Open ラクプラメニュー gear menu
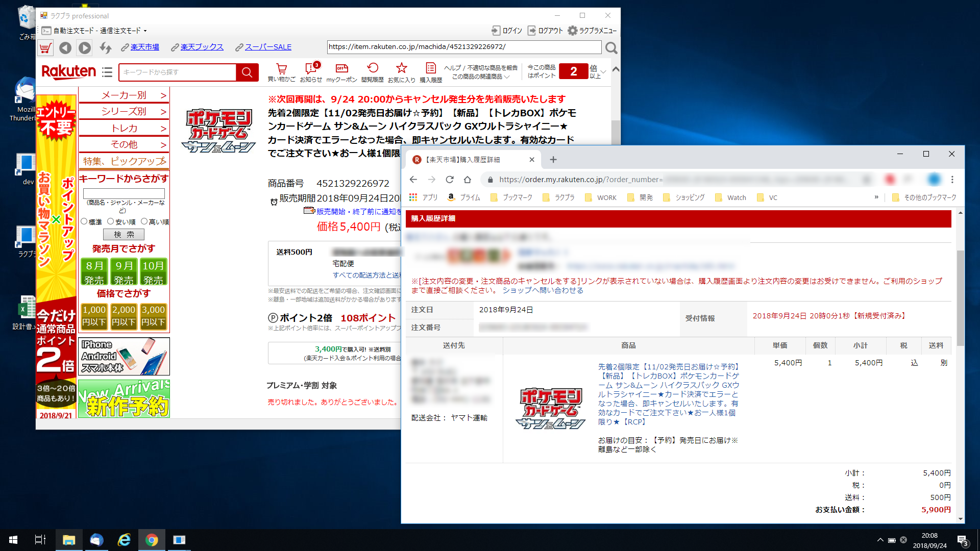Viewport: 980px width, 551px height. pyautogui.click(x=592, y=31)
